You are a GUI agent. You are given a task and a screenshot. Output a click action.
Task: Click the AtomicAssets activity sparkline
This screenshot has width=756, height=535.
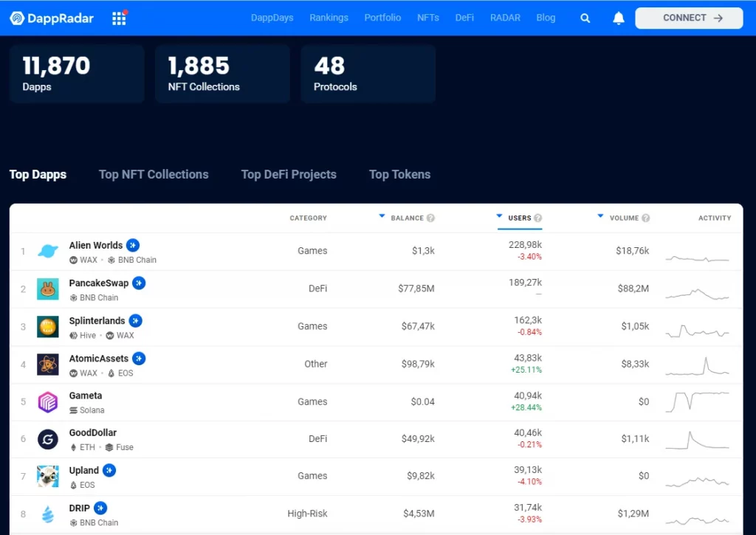coord(697,366)
